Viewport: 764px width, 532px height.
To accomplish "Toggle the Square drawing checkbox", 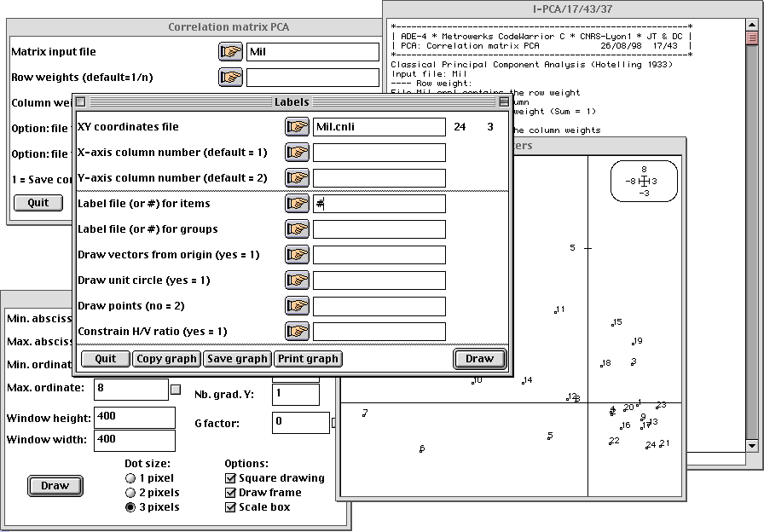I will point(230,478).
